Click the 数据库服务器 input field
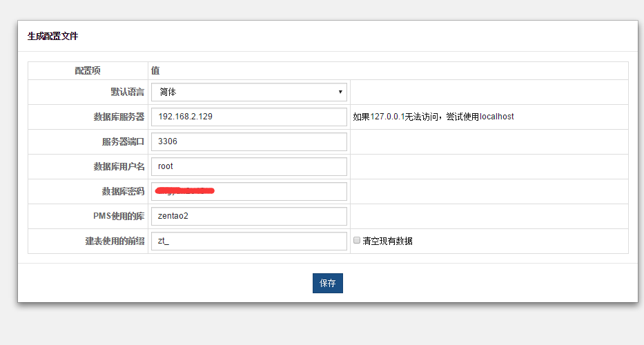The image size is (644, 345). [249, 117]
